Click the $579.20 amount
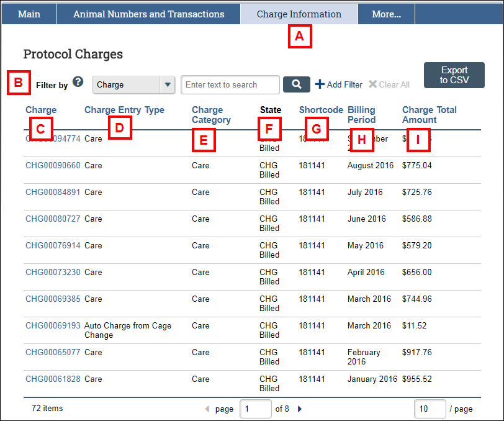This screenshot has width=504, height=421. tap(417, 246)
